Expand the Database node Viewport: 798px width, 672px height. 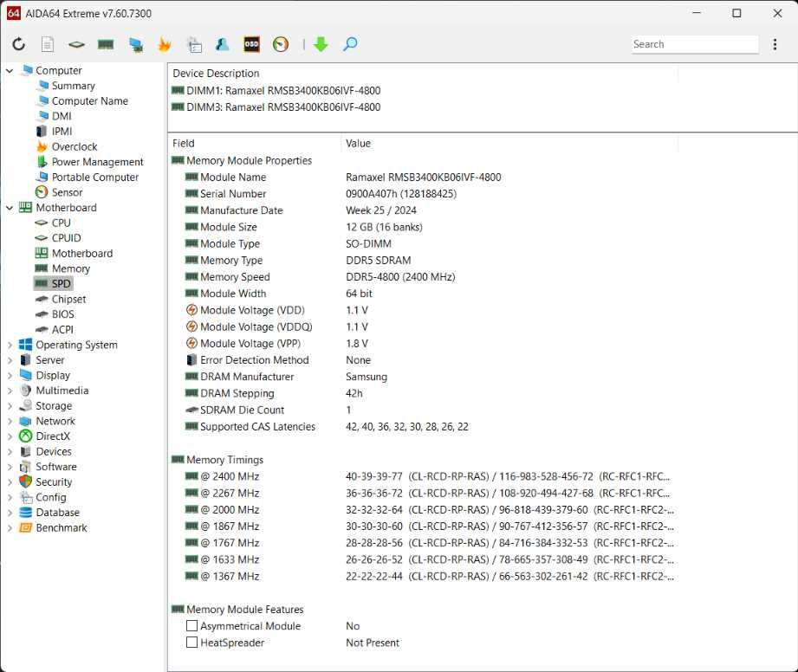pyautogui.click(x=10, y=513)
